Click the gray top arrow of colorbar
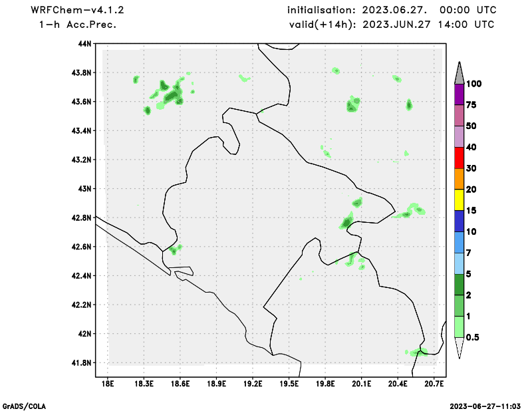 (459, 73)
